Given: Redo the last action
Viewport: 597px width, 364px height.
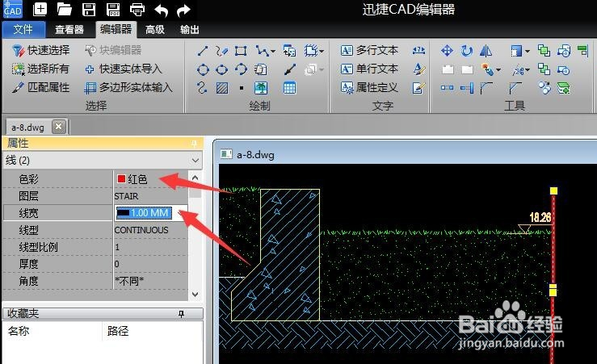Looking at the screenshot, I should [184, 10].
